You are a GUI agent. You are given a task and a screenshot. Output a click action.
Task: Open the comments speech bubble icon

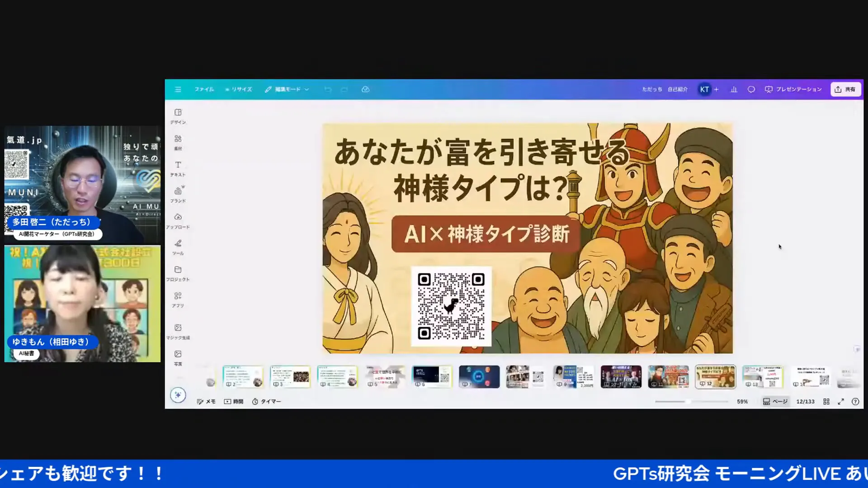point(751,89)
